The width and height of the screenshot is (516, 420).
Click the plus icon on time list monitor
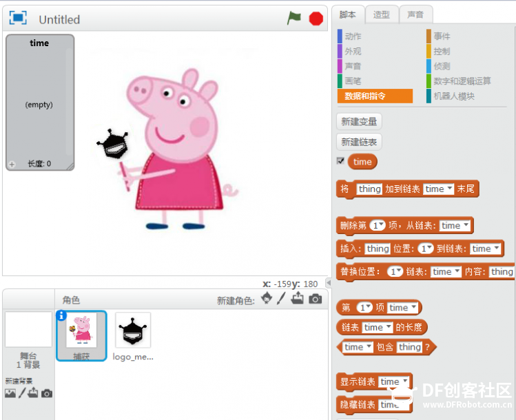[12, 164]
